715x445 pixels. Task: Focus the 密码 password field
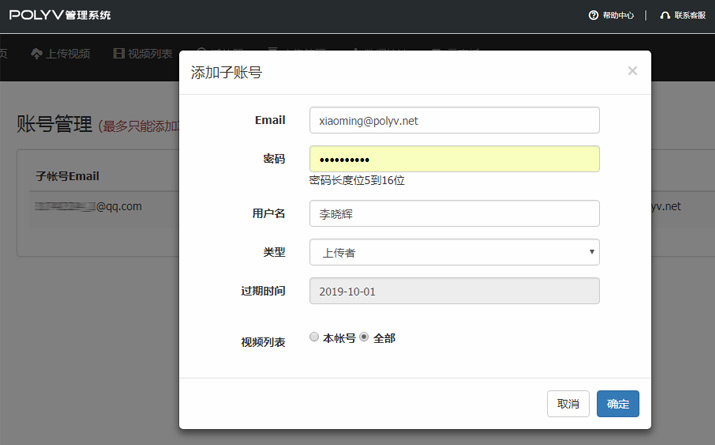point(454,159)
